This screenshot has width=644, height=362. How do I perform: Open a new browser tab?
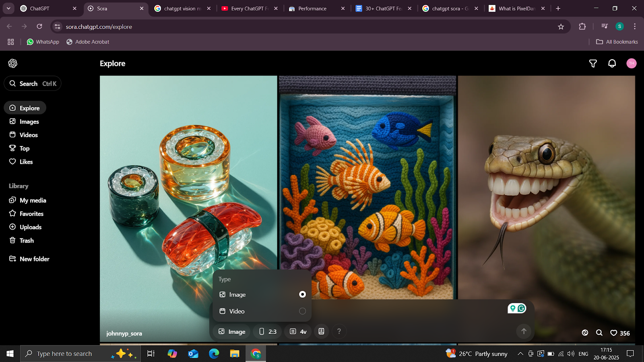coord(558,8)
